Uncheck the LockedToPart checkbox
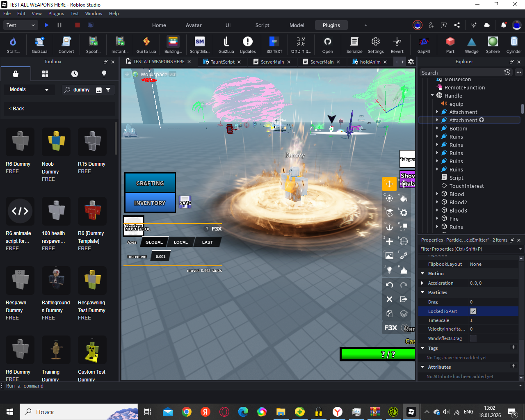This screenshot has width=525, height=420. pos(473,311)
